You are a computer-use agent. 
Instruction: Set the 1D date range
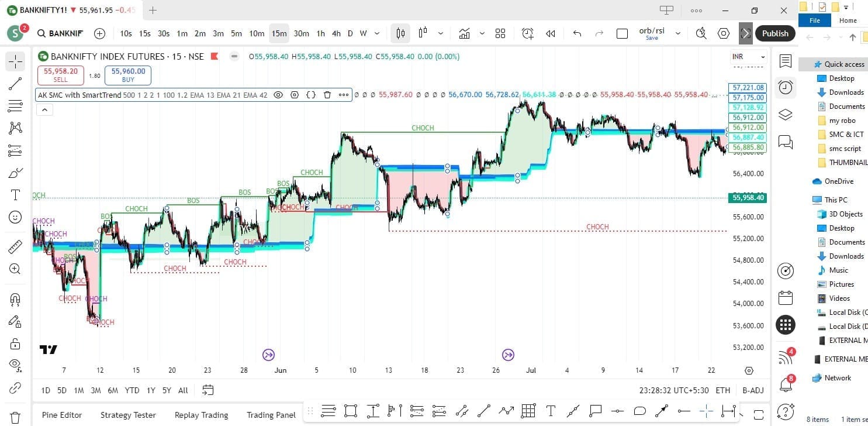coord(46,390)
